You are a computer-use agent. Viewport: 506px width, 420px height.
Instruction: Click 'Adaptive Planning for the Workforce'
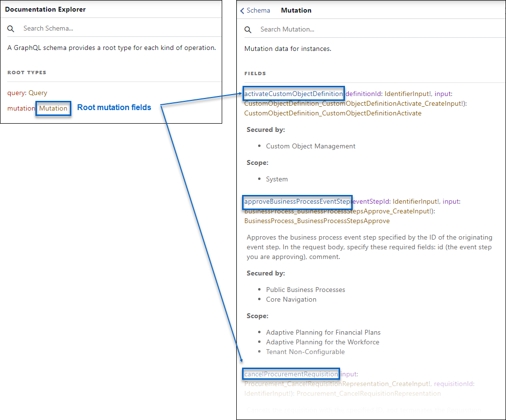pyautogui.click(x=323, y=342)
